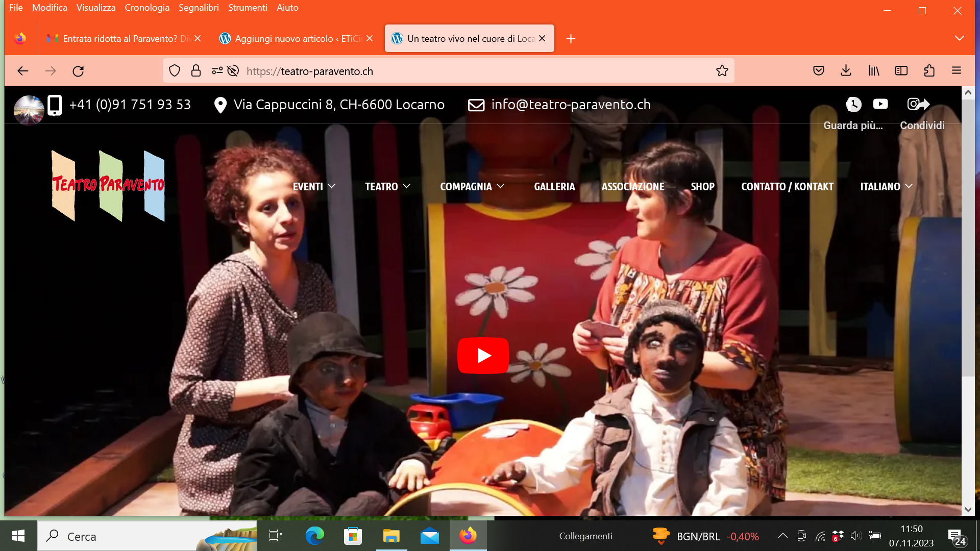Open the Segnalibri menu
Image resolution: width=980 pixels, height=551 pixels.
199,8
